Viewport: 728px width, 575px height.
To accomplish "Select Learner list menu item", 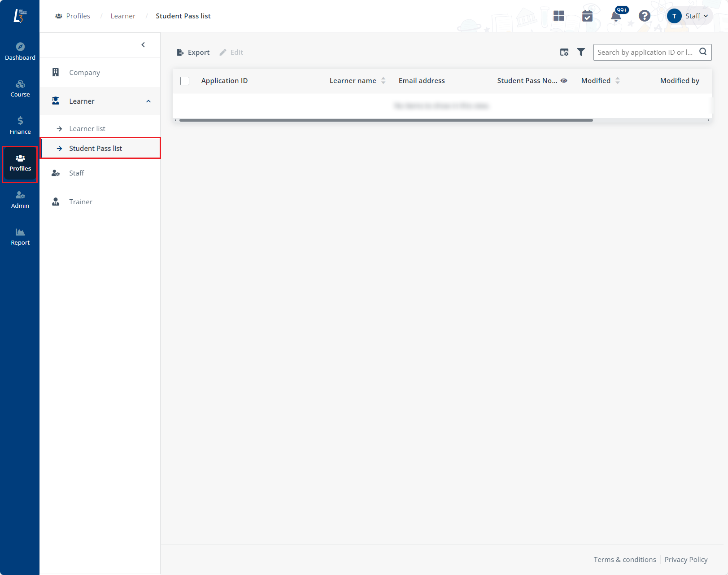I will point(87,129).
